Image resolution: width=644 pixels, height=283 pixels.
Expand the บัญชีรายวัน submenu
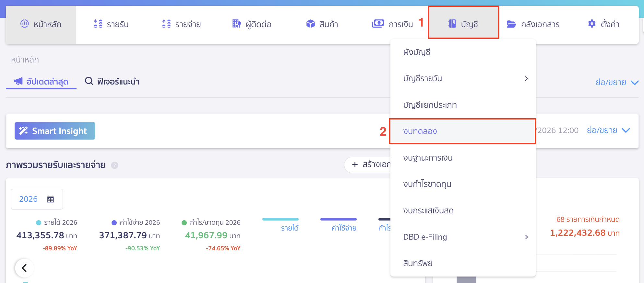(x=527, y=78)
